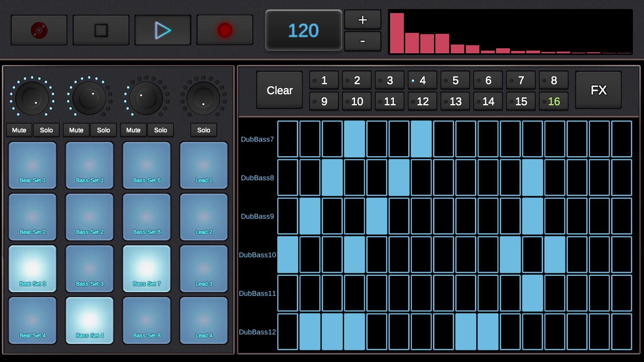Click the stop button to halt playback
The image size is (644, 362).
tap(100, 30)
